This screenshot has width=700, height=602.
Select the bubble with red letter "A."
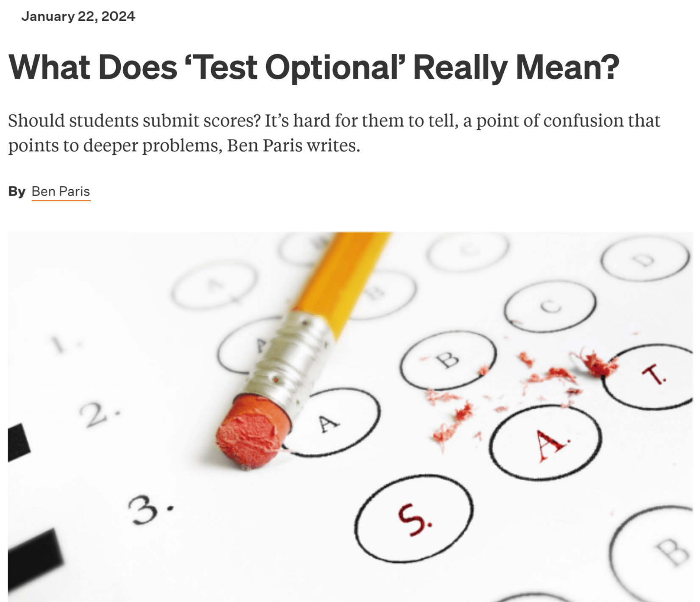[547, 443]
